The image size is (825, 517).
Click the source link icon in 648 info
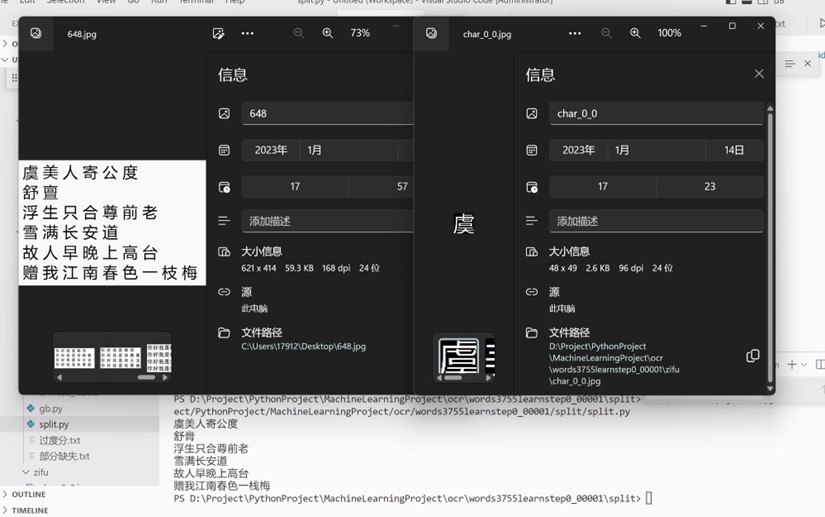(224, 292)
